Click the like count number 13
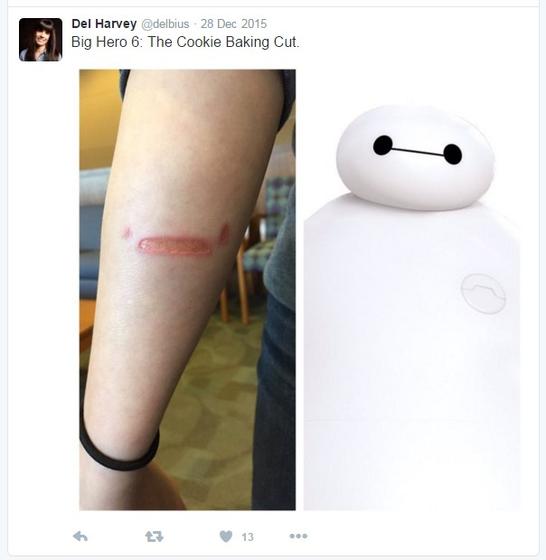Viewport: 546px width, 560px height. (x=247, y=537)
